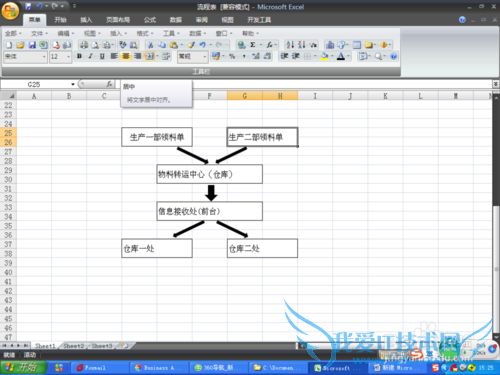
Task: Create a new workbook with the New icon
Action: pyautogui.click(x=9, y=45)
